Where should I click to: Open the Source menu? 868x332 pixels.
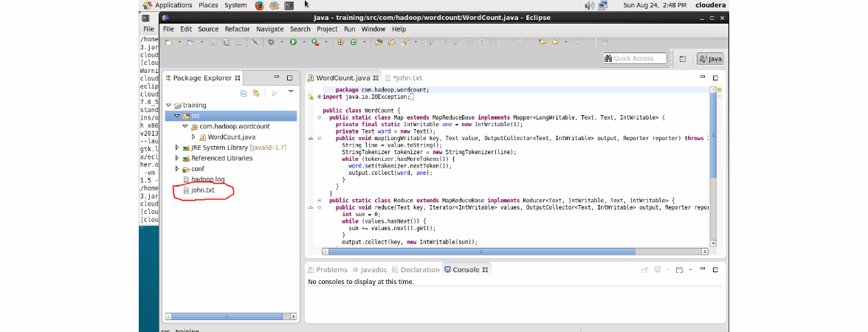pyautogui.click(x=208, y=29)
